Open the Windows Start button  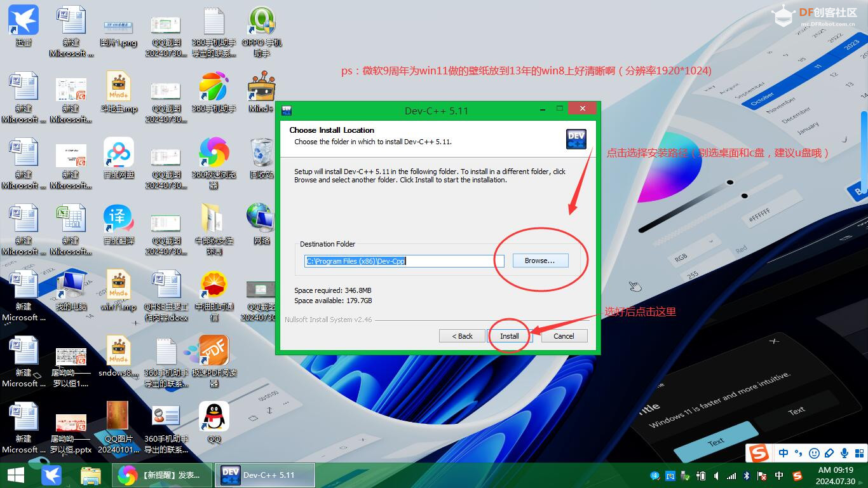[15, 475]
